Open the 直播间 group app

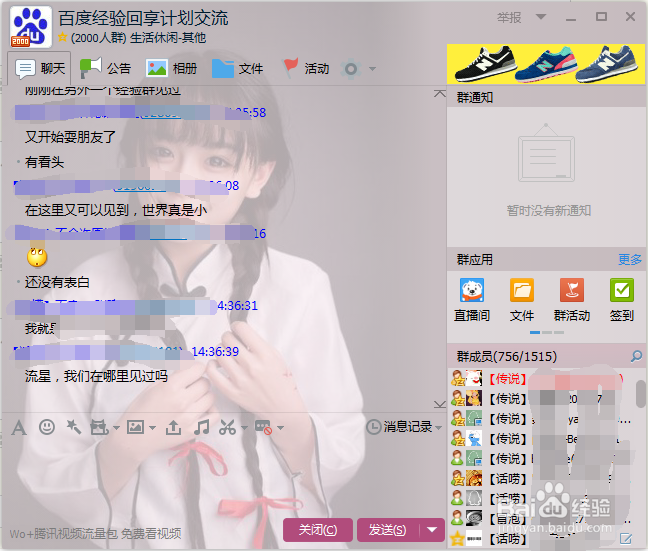click(472, 301)
